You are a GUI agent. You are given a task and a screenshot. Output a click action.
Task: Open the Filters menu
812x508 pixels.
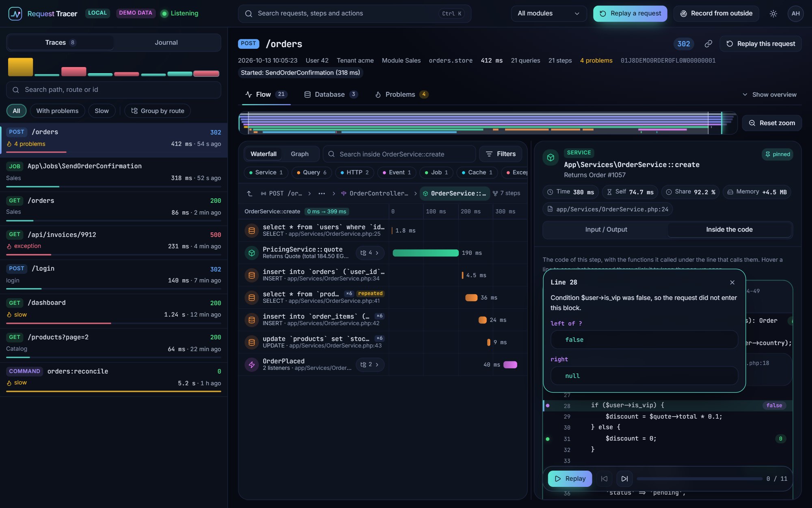click(x=501, y=154)
